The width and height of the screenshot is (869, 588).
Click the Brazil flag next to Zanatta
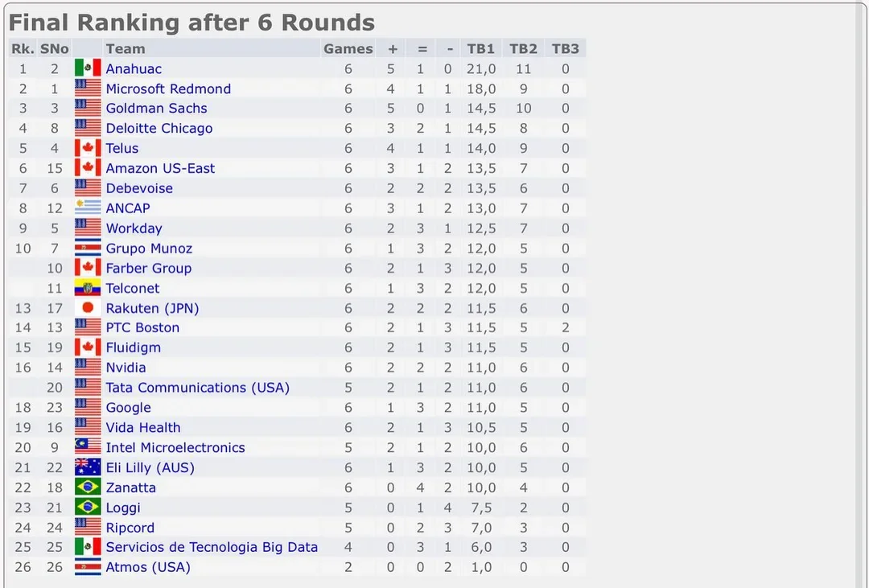(x=88, y=487)
